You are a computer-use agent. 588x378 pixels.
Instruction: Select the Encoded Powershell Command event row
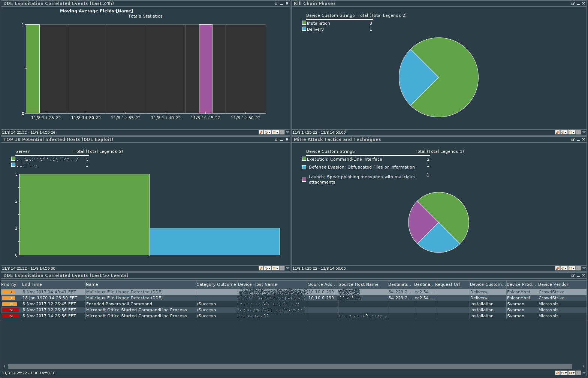click(x=119, y=304)
